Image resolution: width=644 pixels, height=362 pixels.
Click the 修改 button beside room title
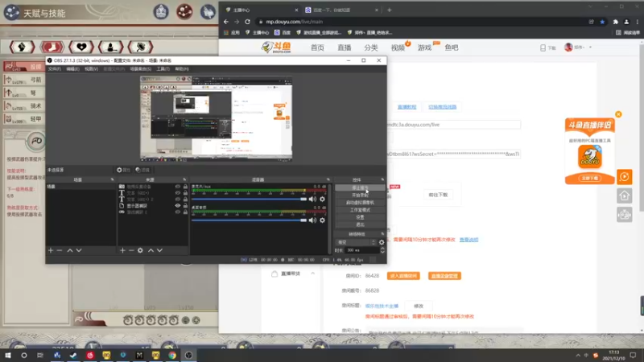click(x=419, y=306)
